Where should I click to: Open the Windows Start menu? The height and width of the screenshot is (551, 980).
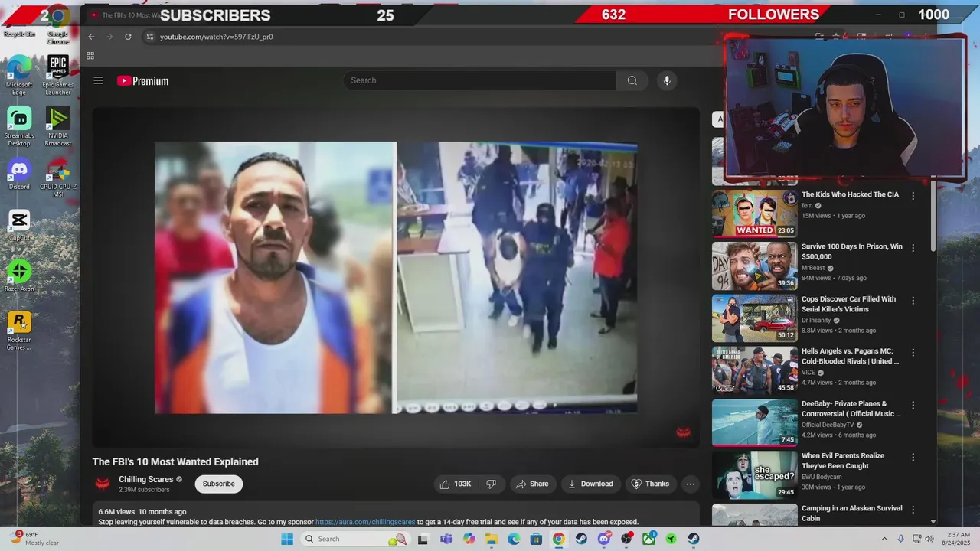point(287,539)
